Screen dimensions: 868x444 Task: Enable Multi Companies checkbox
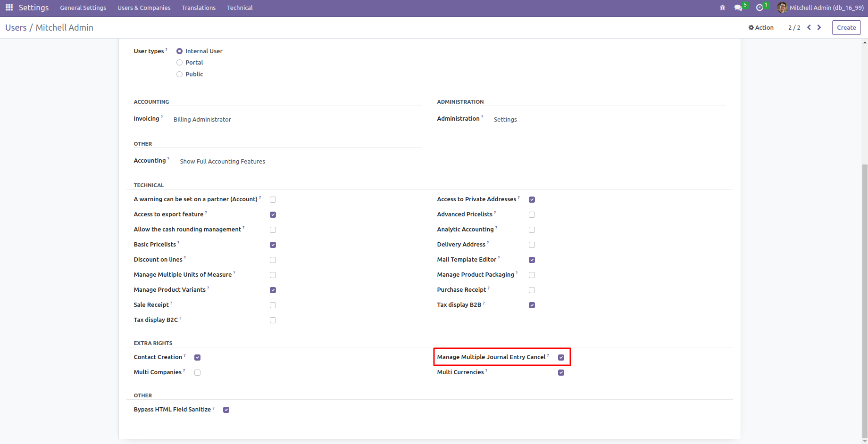(197, 373)
